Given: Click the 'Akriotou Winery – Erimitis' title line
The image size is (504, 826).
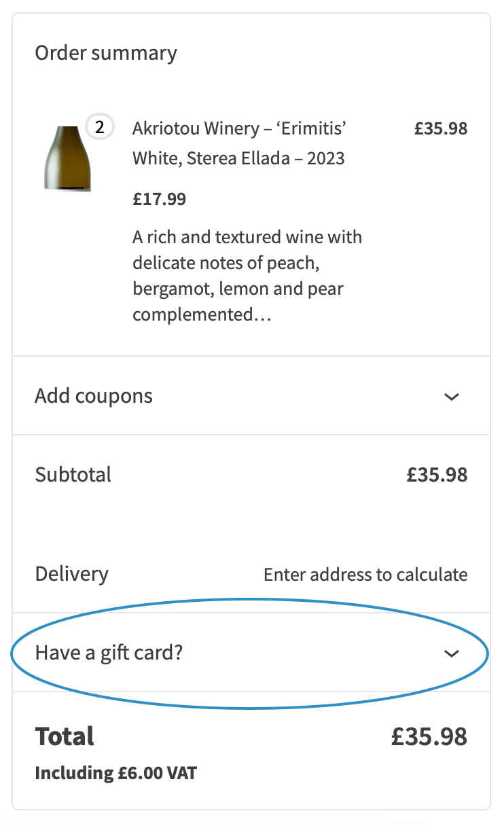Looking at the screenshot, I should [244, 128].
